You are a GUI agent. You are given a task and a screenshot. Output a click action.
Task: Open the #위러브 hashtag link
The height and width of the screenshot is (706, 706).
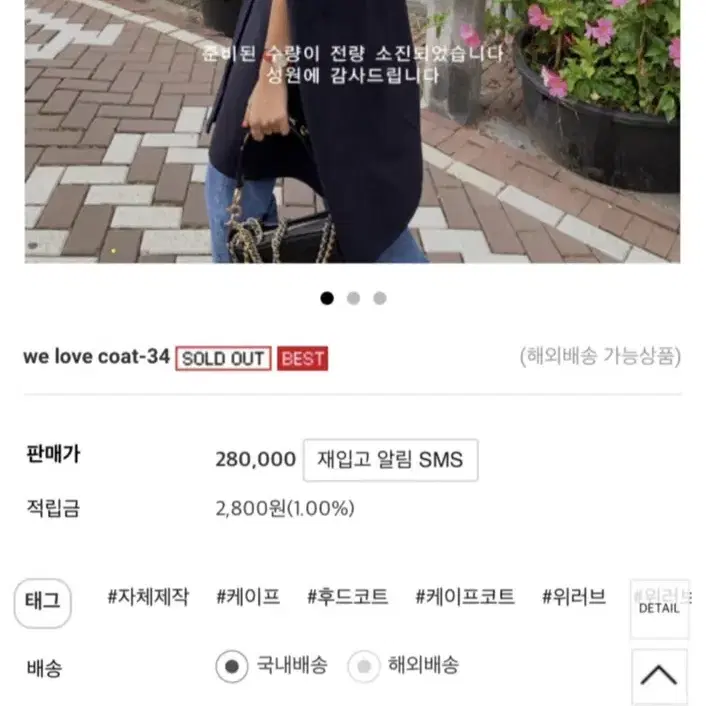(x=574, y=597)
